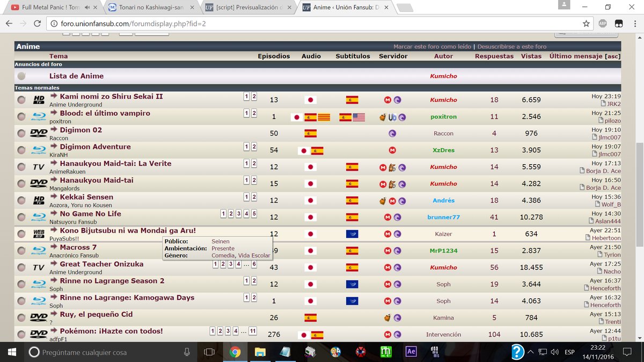The height and width of the screenshot is (362, 644).
Task: Reload the forum page
Action: tap(37, 24)
